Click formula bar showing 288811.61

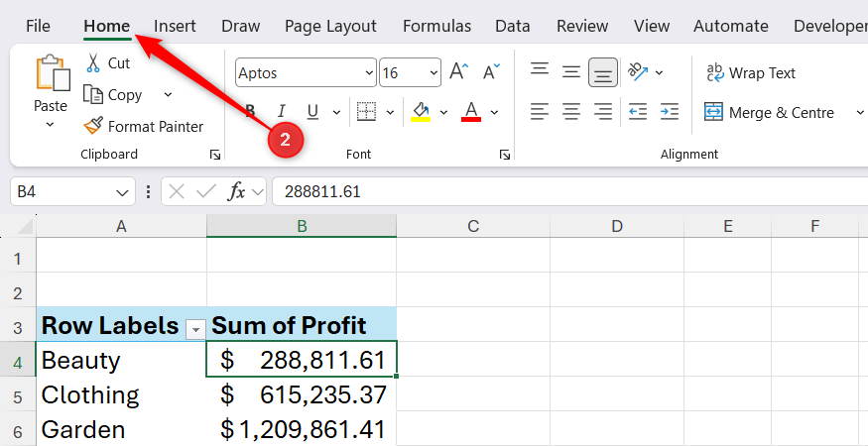570,192
